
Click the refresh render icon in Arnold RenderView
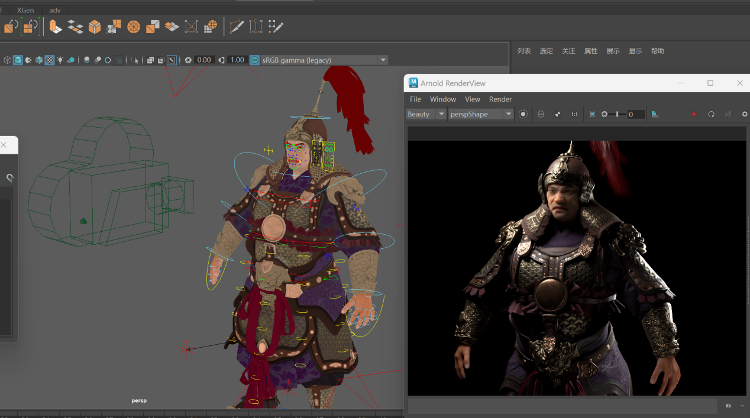click(711, 114)
